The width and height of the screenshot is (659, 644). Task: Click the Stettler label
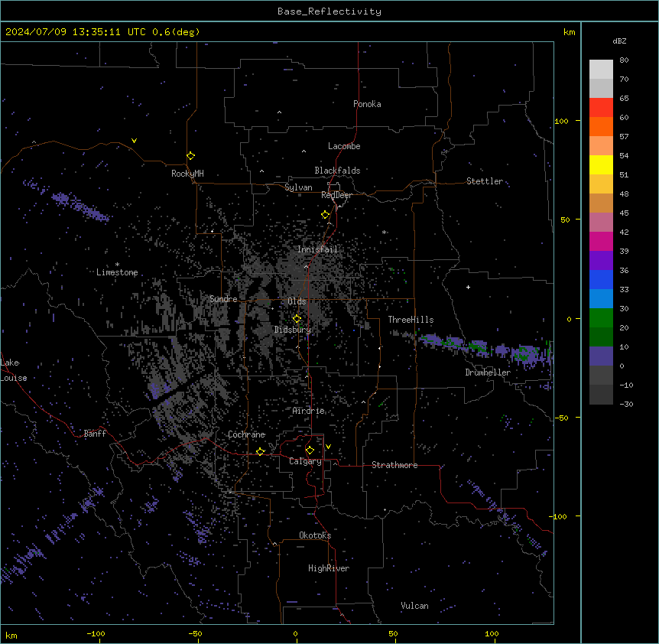[x=485, y=181]
